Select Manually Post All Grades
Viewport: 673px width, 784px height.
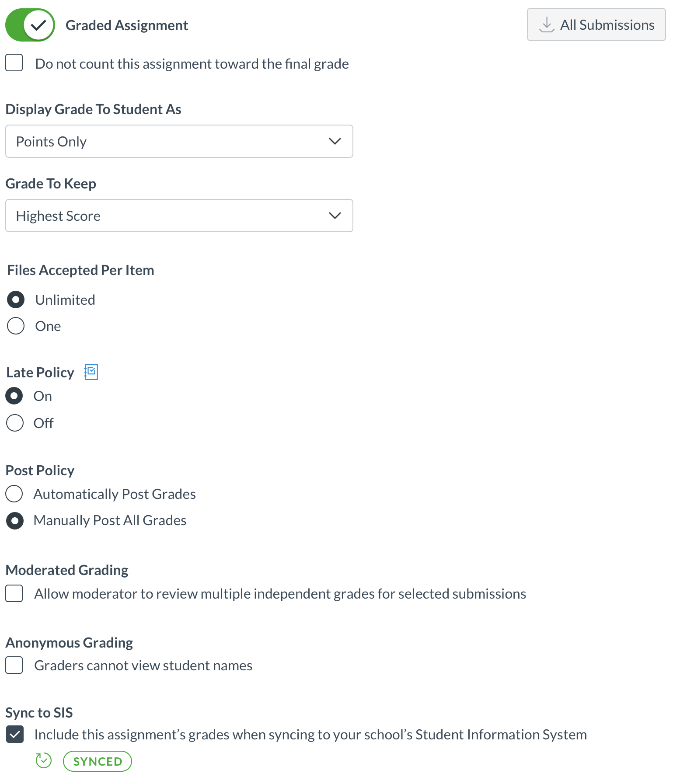click(x=15, y=520)
